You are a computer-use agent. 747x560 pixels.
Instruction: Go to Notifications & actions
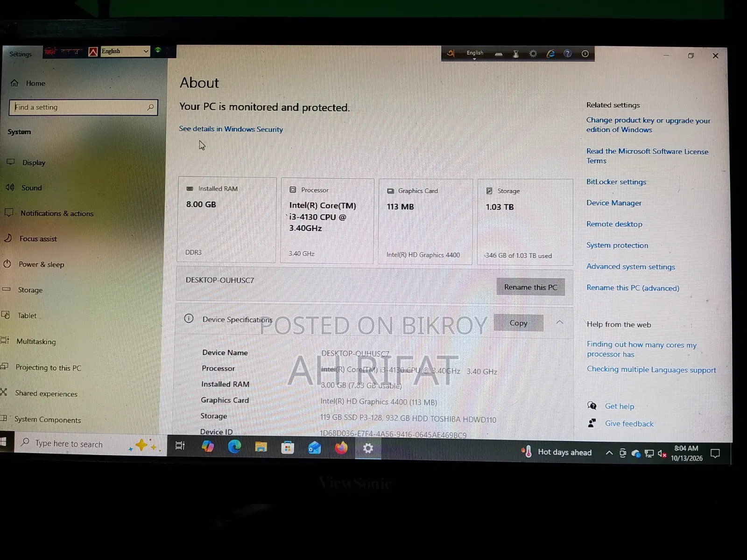[x=49, y=213]
